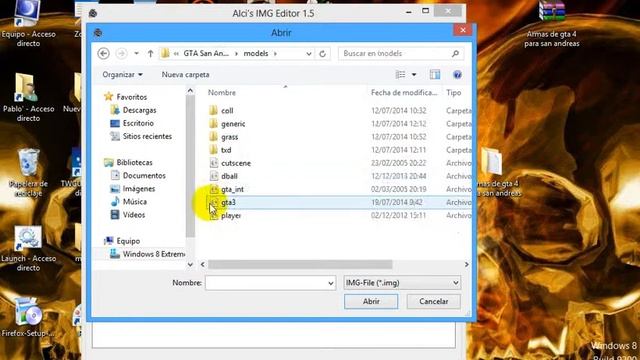Change the view layout icon

(400, 75)
